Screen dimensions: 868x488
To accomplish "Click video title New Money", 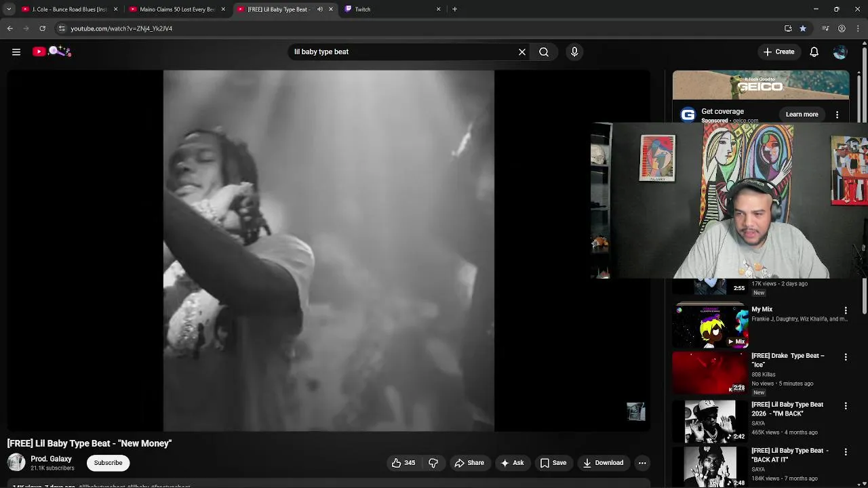I will tap(90, 443).
